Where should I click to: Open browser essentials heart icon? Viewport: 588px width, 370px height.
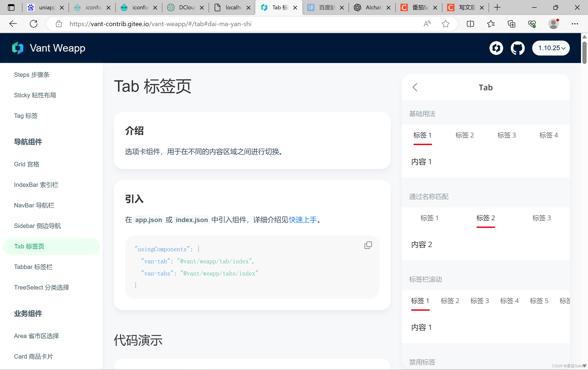pos(532,24)
